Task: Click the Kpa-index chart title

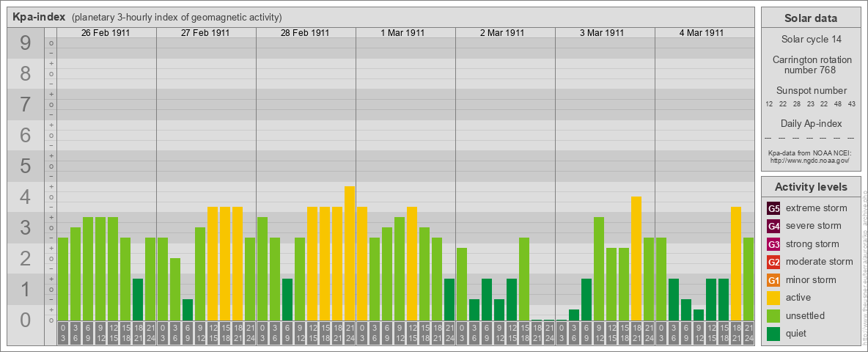Action: tap(39, 17)
